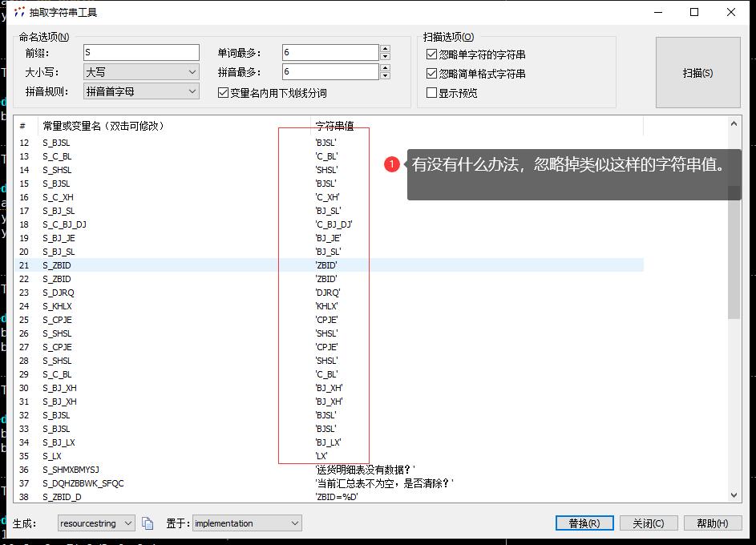The image size is (756, 545).
Task: Expand the 拼音规则 combo box
Action: coord(141,91)
